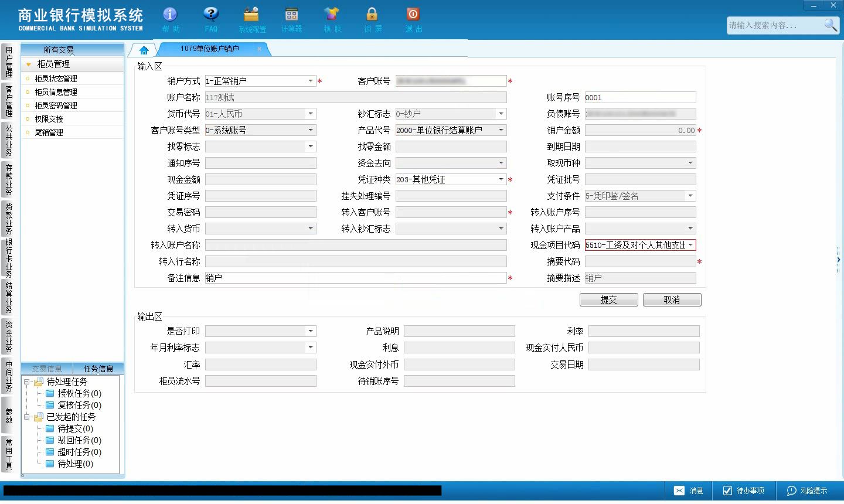Open the 年月利率标志 dropdown
The image size is (844, 504).
pos(311,348)
